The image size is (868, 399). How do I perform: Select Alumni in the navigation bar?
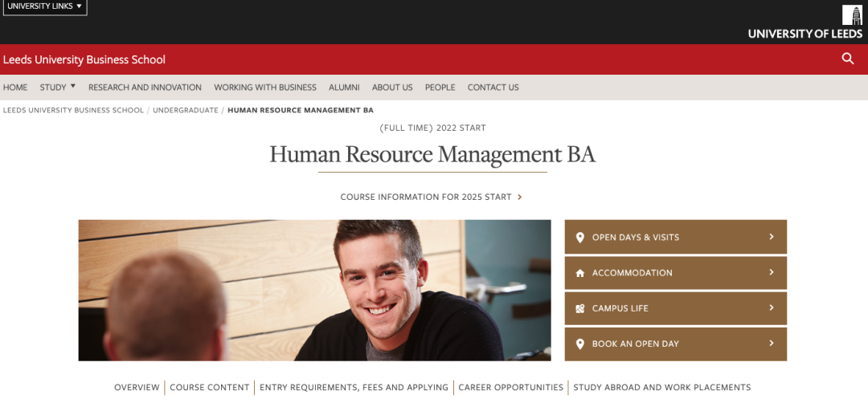click(344, 88)
